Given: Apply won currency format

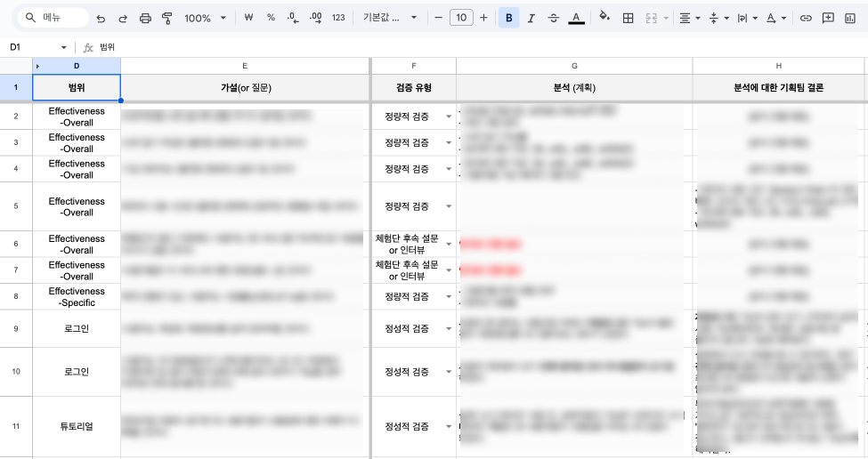Looking at the screenshot, I should 248,18.
